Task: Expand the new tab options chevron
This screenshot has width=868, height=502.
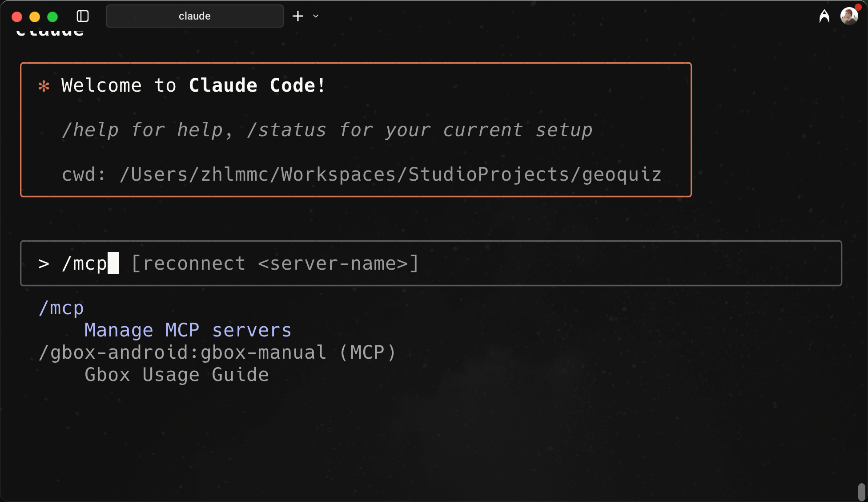Action: [x=316, y=16]
